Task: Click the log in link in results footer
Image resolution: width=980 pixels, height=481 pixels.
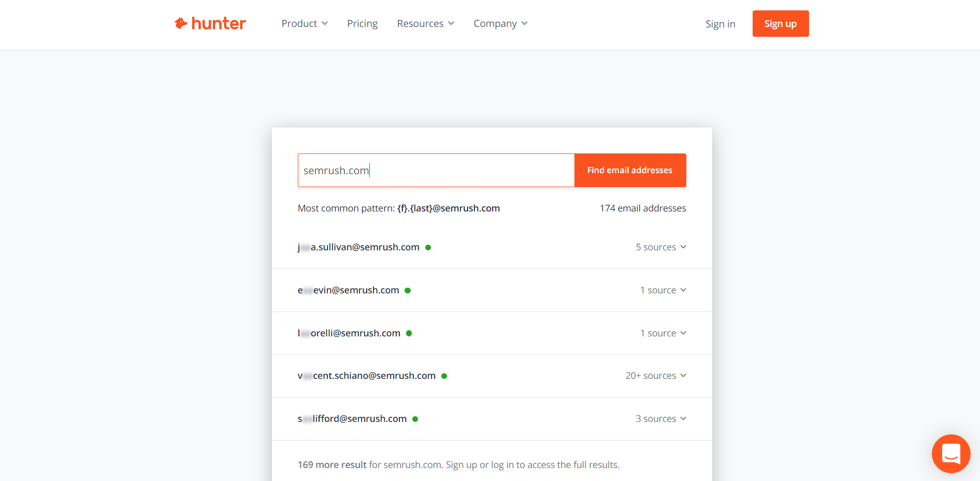Action: (x=502, y=465)
